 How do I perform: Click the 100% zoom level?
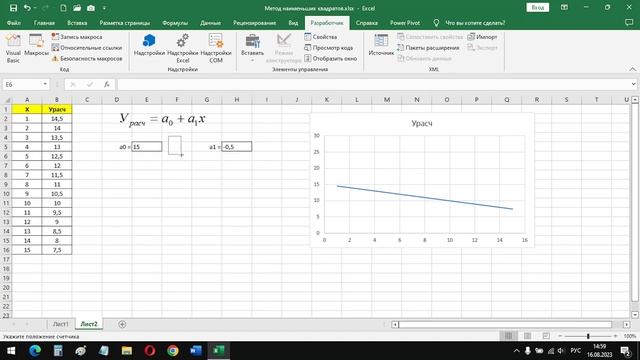click(630, 336)
